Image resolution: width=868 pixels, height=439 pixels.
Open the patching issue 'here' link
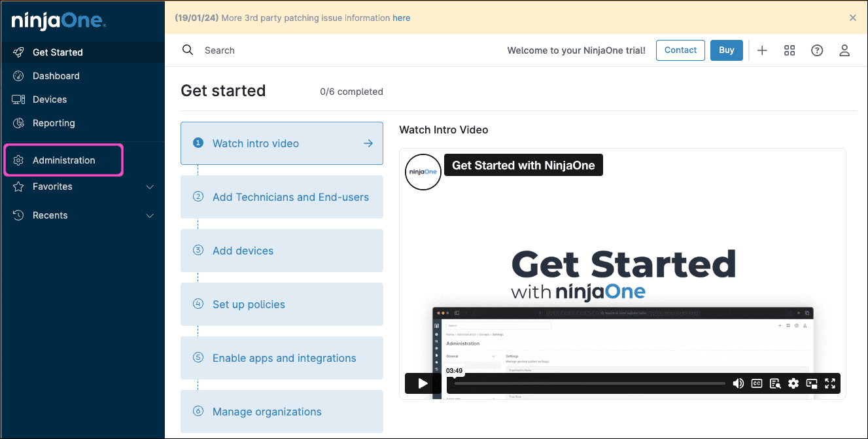click(x=401, y=18)
